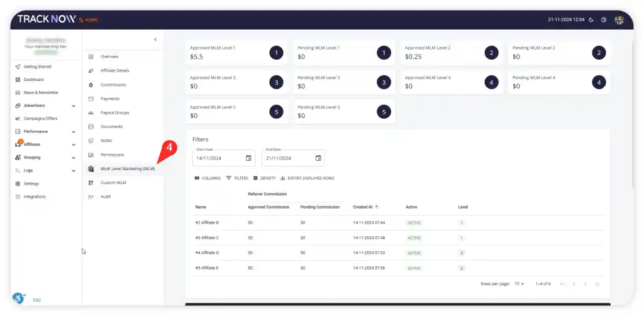
Task: Click the Start Date input field
Action: (224, 158)
